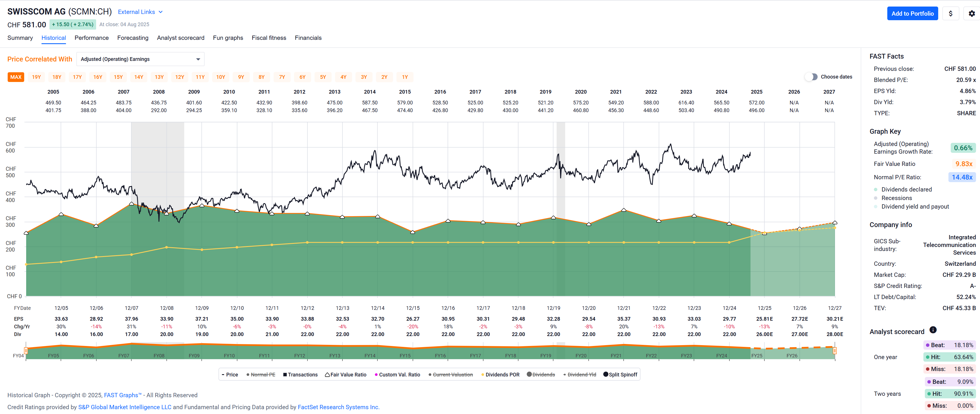Open the Historical tab

(x=54, y=38)
